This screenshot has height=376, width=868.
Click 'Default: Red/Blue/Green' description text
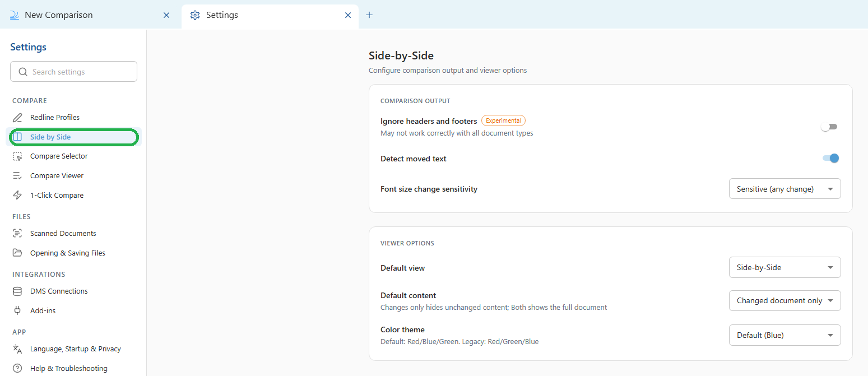click(459, 341)
